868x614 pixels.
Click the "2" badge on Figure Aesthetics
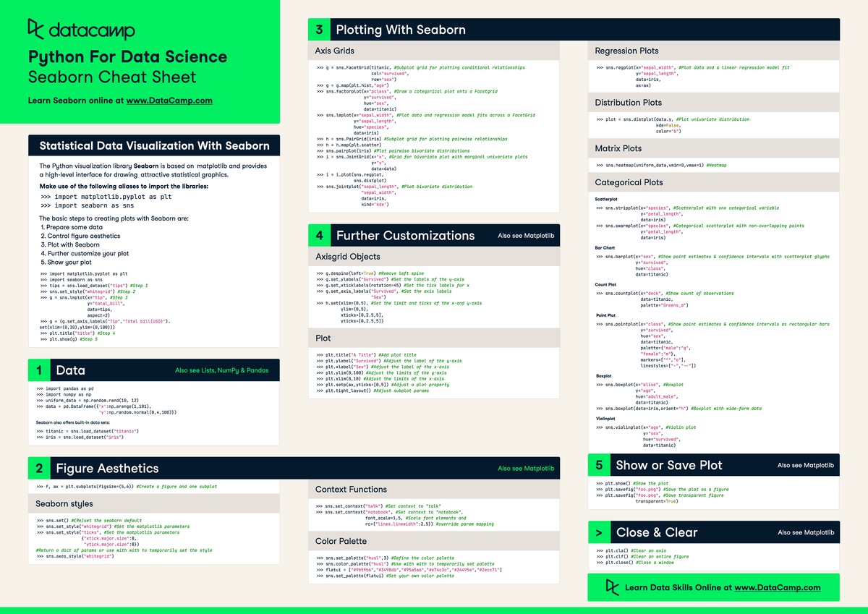tap(39, 468)
